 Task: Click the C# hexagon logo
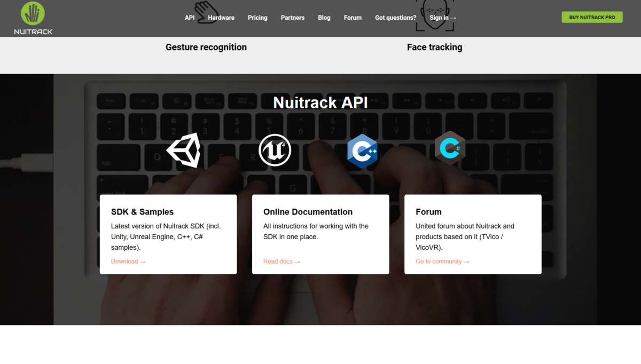(x=450, y=148)
